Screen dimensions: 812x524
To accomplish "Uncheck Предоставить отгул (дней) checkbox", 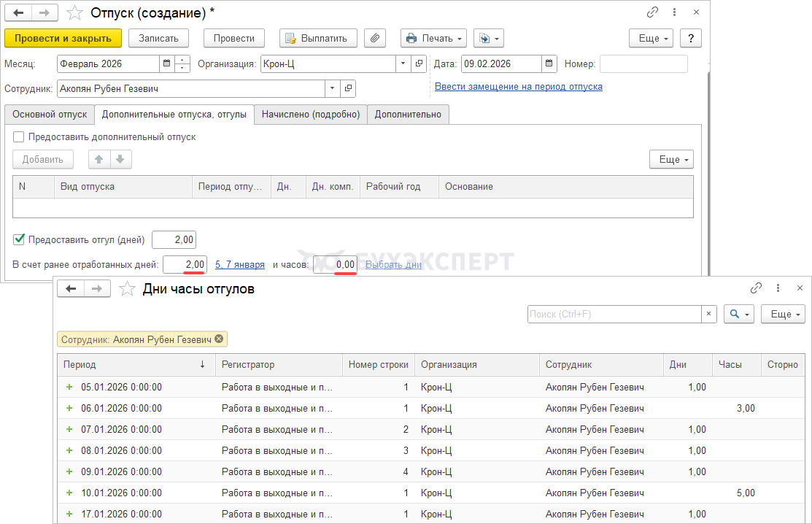I will tap(19, 239).
